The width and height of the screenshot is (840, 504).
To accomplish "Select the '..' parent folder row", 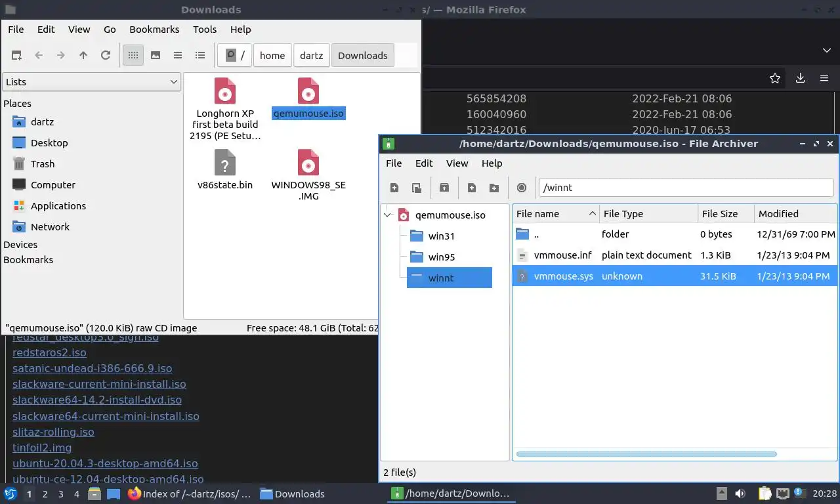I will [675, 234].
